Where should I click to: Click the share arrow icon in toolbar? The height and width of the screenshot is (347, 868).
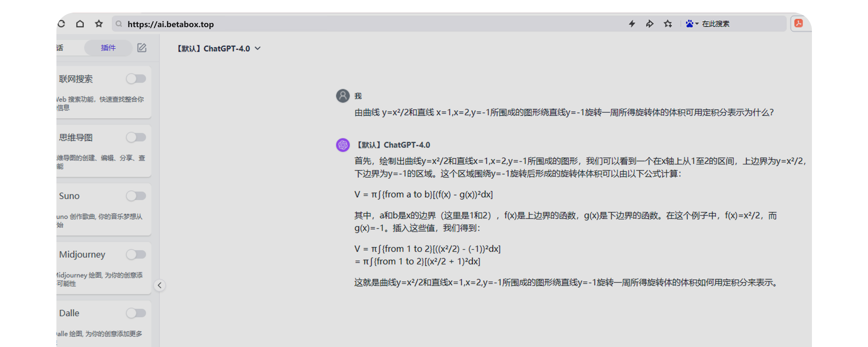[x=650, y=24]
